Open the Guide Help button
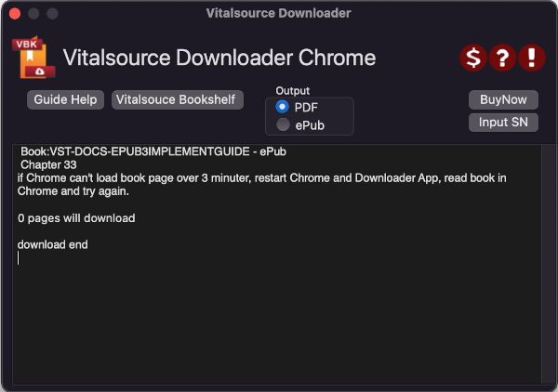 tap(65, 100)
